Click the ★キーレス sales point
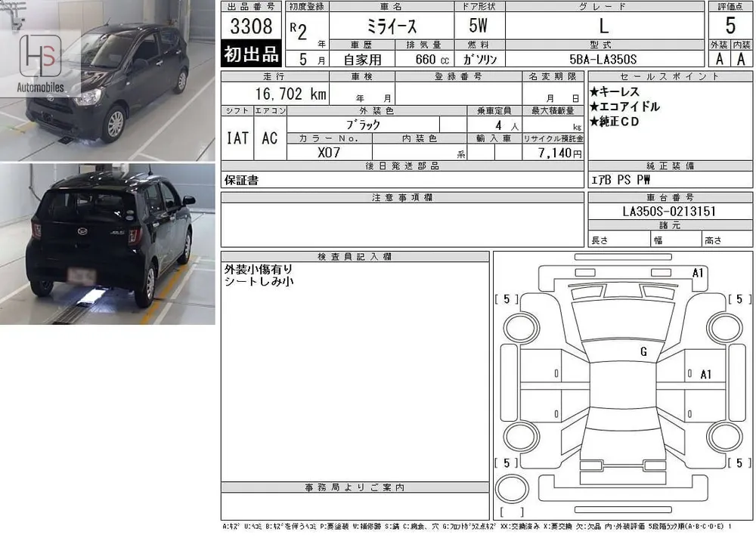The width and height of the screenshot is (756, 538). (x=614, y=91)
